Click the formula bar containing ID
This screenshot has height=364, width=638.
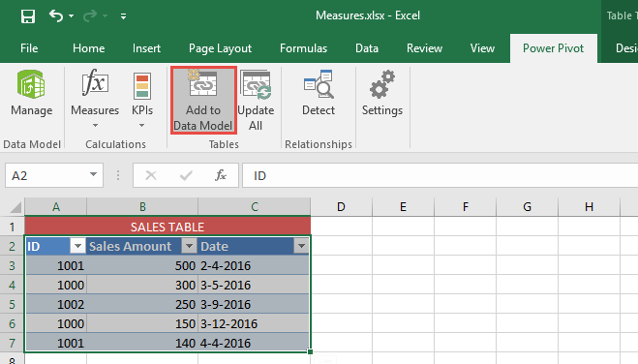coord(441,175)
